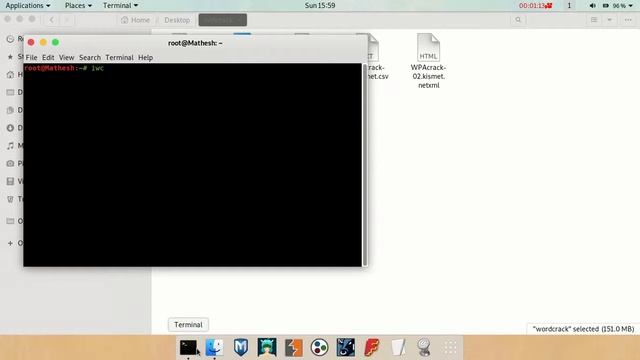Click Home in Files path bar
This screenshot has height=360, width=640.
136,20
